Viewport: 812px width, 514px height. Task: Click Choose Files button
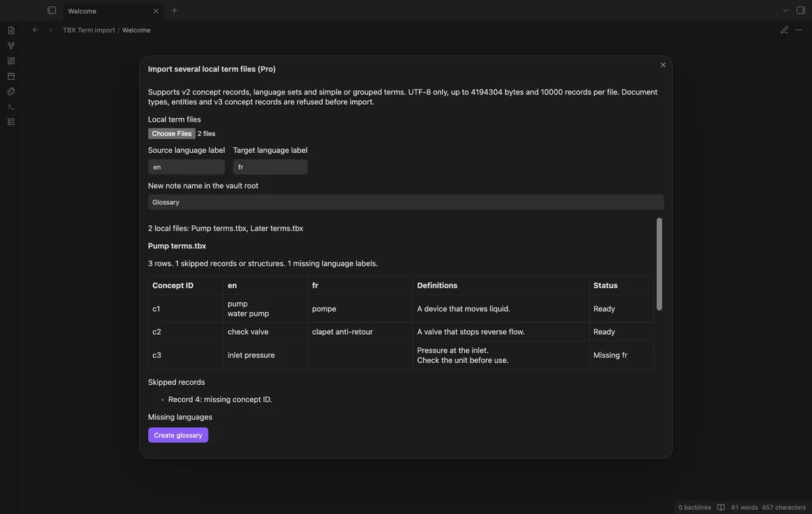(172, 133)
